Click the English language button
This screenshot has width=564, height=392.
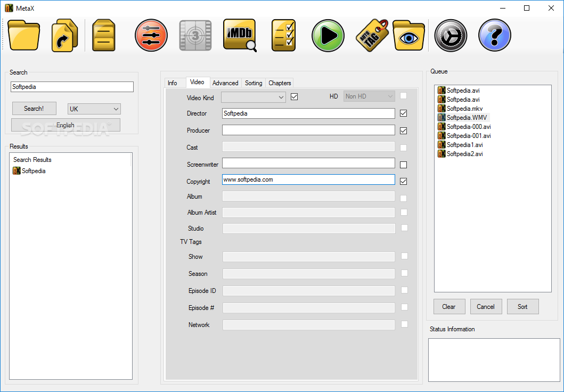[x=66, y=125]
